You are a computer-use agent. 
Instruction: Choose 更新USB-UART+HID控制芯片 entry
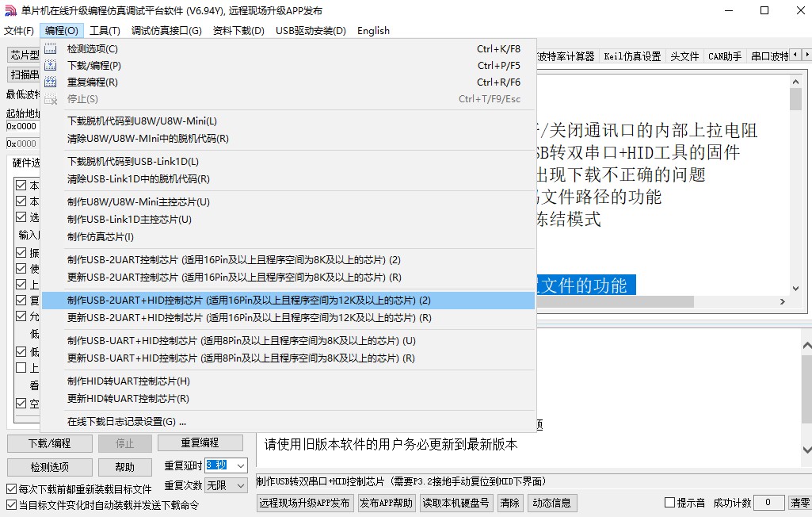tap(288, 358)
